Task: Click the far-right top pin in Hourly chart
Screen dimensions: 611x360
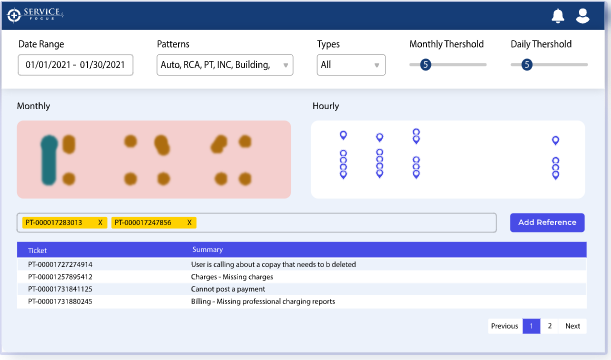Action: tap(556, 140)
